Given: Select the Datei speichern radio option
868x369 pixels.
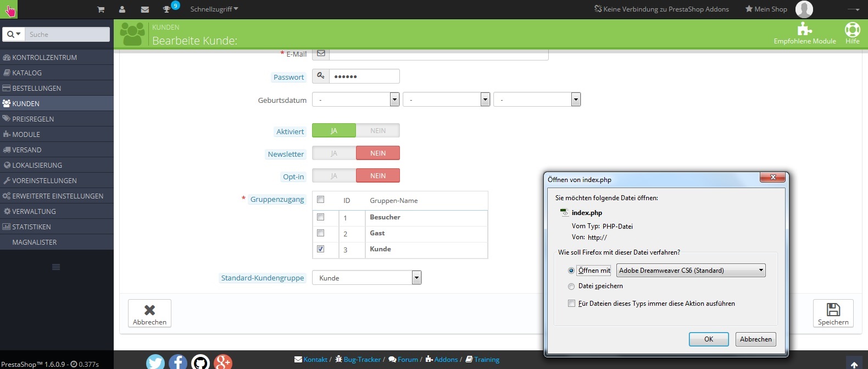Looking at the screenshot, I should (x=571, y=287).
